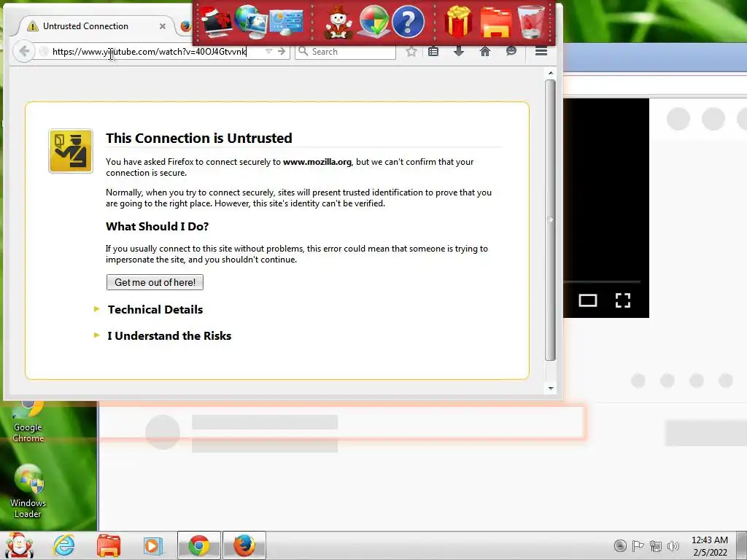Click the theater mode icon in video player
Image resolution: width=747 pixels, height=560 pixels.
click(x=588, y=300)
